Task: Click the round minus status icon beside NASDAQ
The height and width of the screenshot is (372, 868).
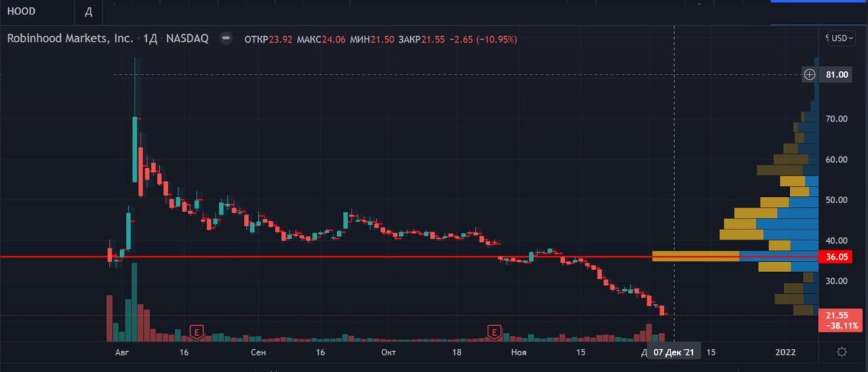Action: [x=226, y=39]
